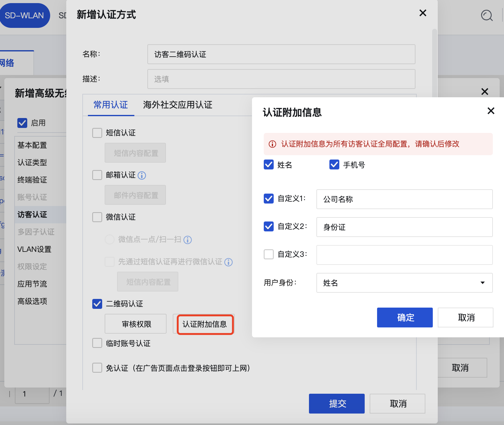Image resolution: width=504 pixels, height=425 pixels.
Task: Enable 邮箱认证 checkbox
Action: click(x=97, y=175)
